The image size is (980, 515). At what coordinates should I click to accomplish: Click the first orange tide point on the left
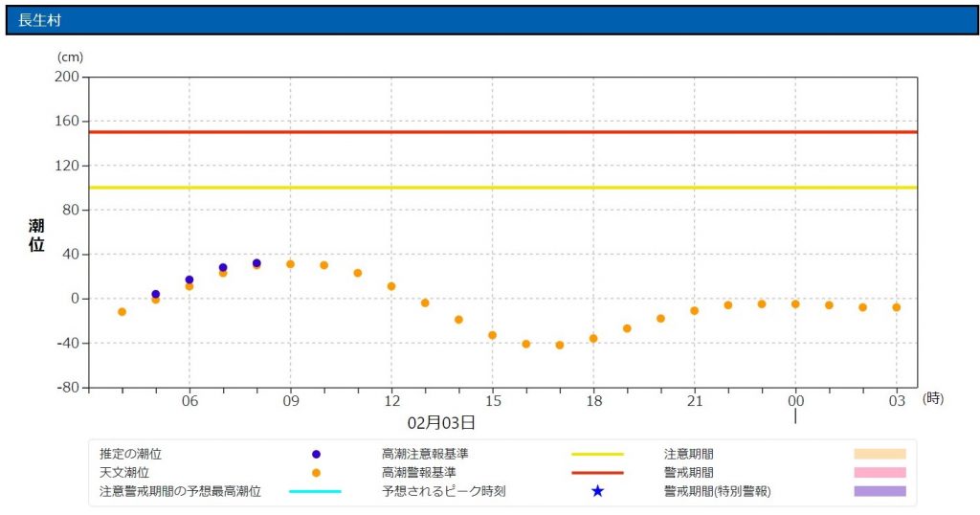[x=122, y=312]
